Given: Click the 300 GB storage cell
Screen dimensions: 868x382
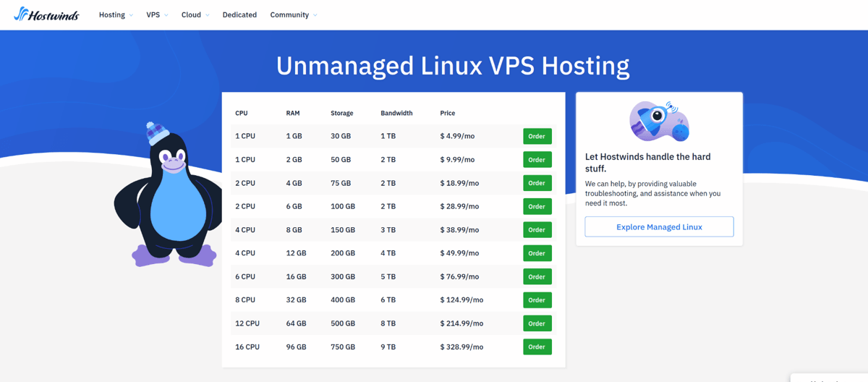Looking at the screenshot, I should point(343,276).
